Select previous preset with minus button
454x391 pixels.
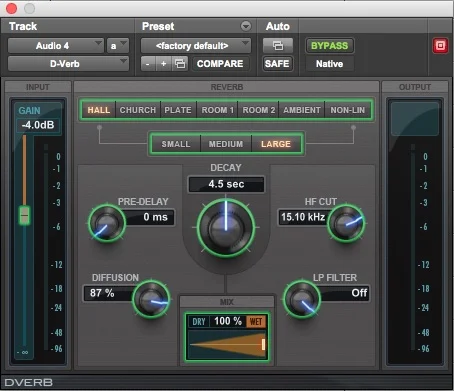tap(148, 64)
